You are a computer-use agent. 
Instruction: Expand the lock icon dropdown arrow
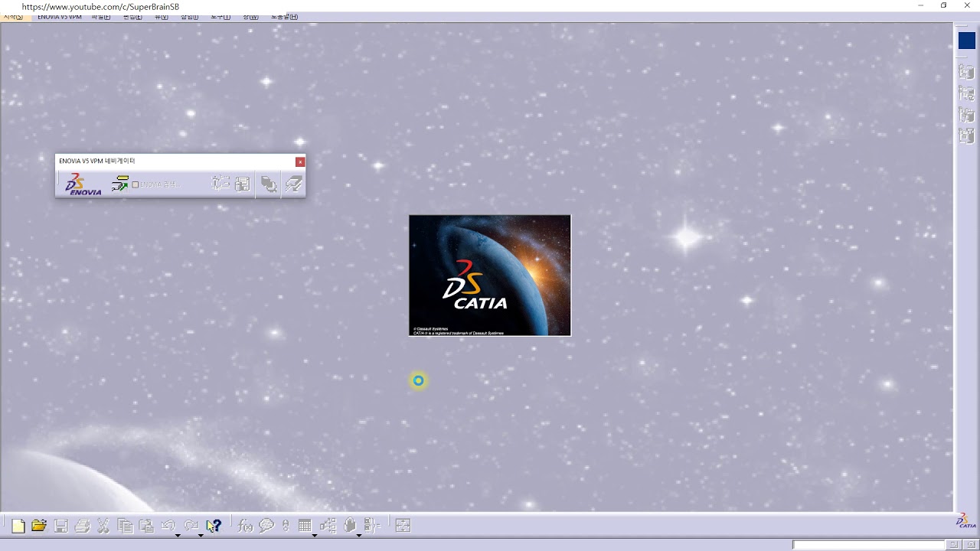358,536
